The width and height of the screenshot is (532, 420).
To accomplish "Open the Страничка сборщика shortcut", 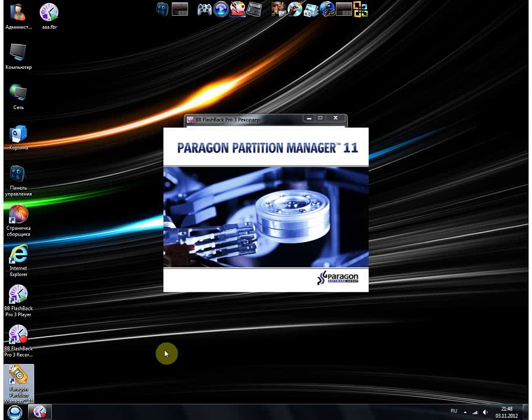I will pyautogui.click(x=18, y=220).
